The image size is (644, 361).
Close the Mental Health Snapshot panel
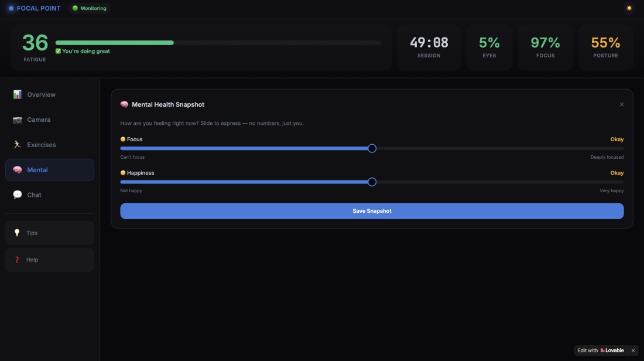[x=621, y=104]
